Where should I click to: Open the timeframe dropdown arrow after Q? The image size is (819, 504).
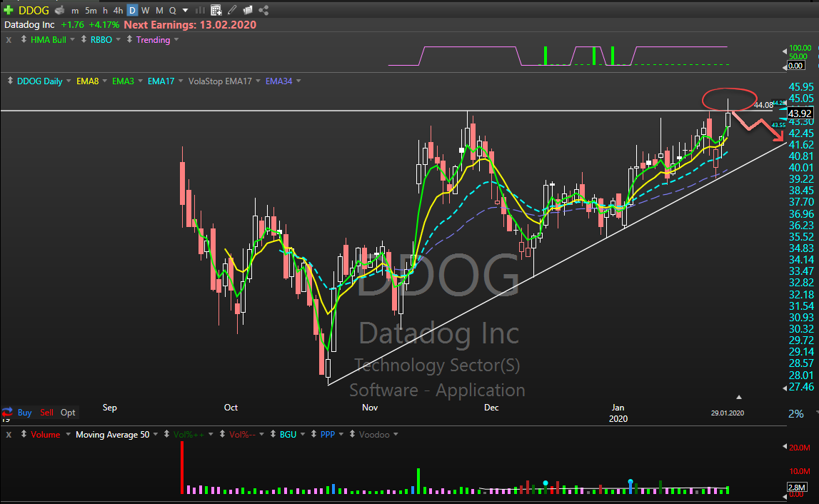click(186, 11)
